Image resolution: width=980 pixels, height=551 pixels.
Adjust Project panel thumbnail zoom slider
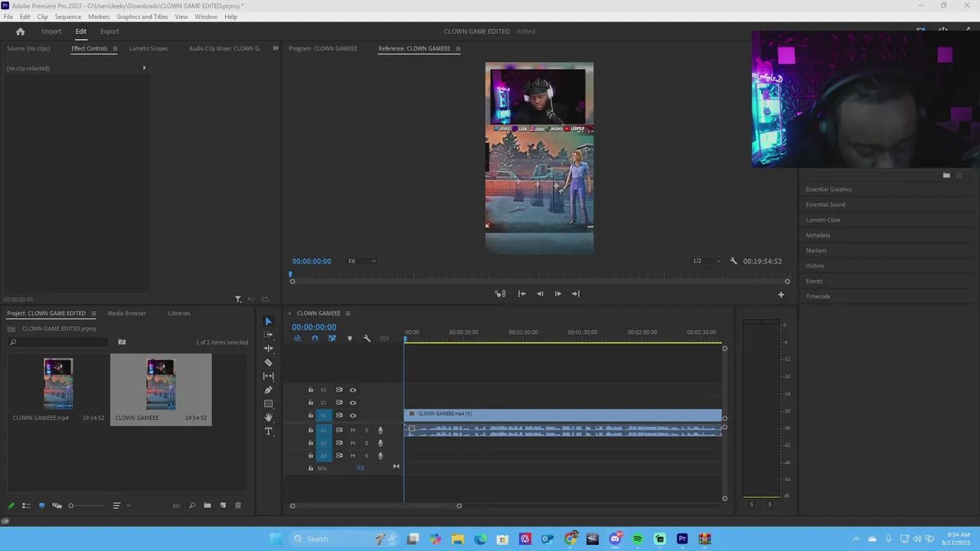(x=85, y=505)
